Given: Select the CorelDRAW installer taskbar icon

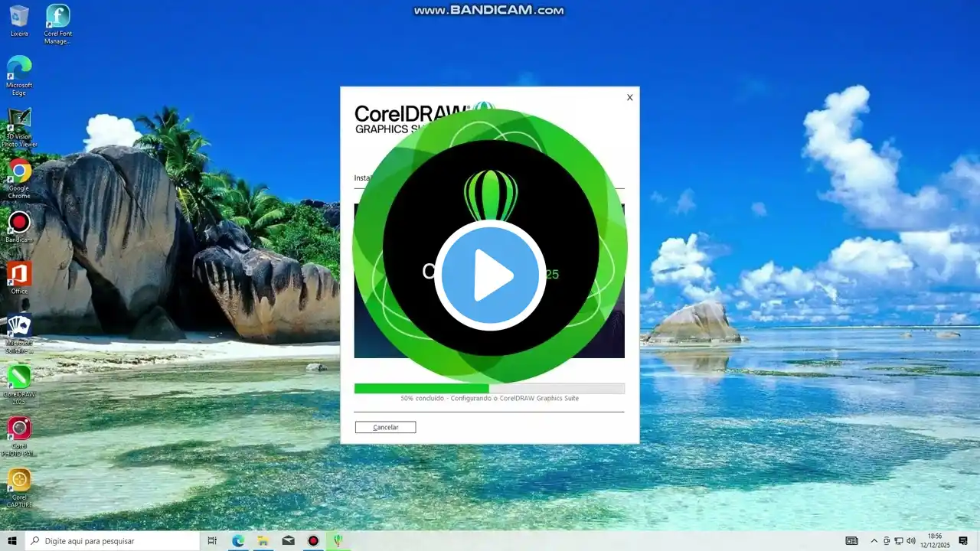Looking at the screenshot, I should click(x=338, y=541).
